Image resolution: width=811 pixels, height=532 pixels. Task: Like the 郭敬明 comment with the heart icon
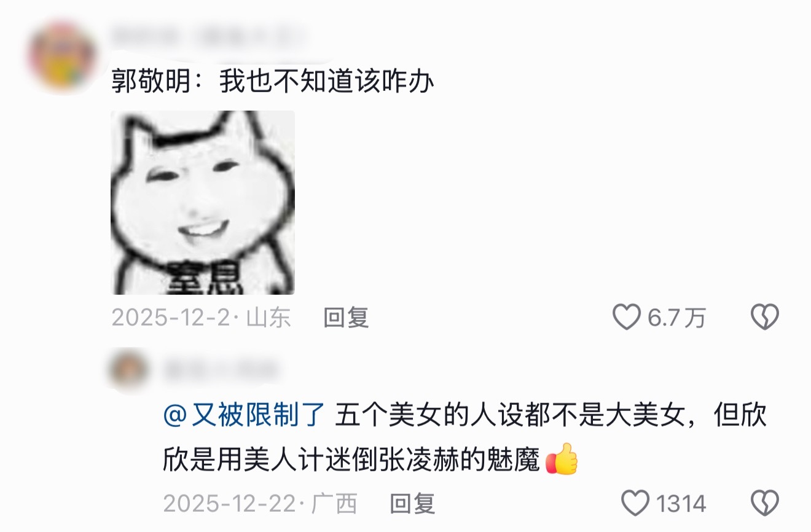627,318
